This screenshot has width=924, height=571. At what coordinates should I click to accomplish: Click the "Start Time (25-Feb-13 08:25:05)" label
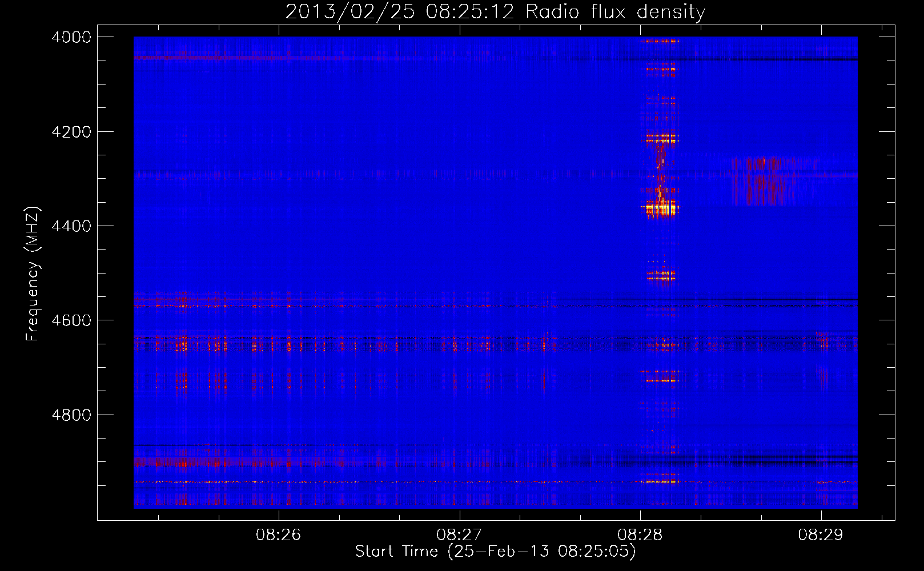tap(495, 552)
